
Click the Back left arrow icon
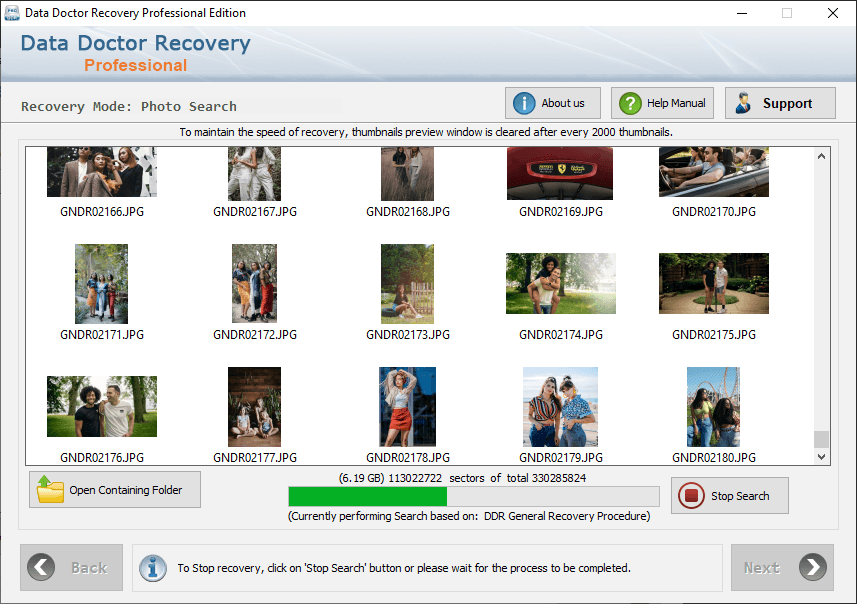coord(41,567)
